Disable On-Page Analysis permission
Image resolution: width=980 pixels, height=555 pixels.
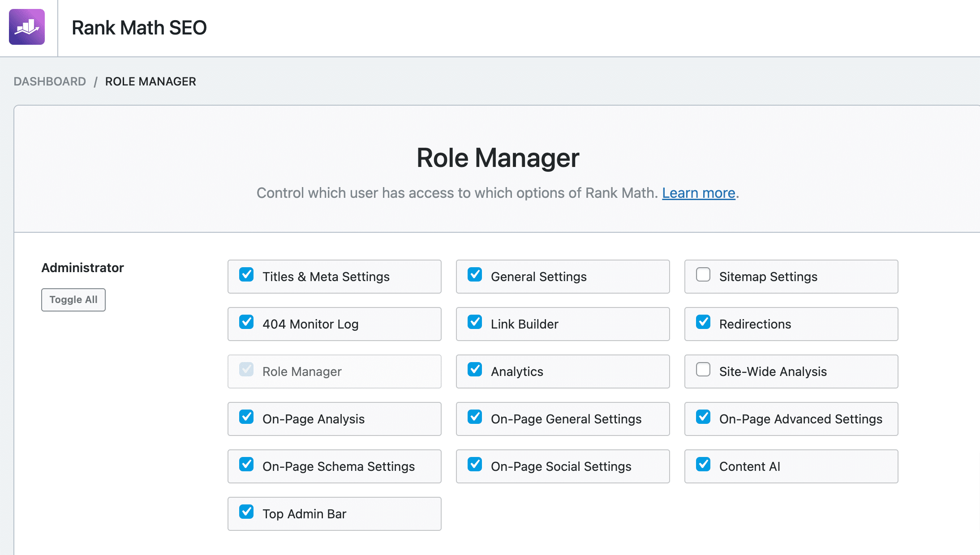pos(246,417)
